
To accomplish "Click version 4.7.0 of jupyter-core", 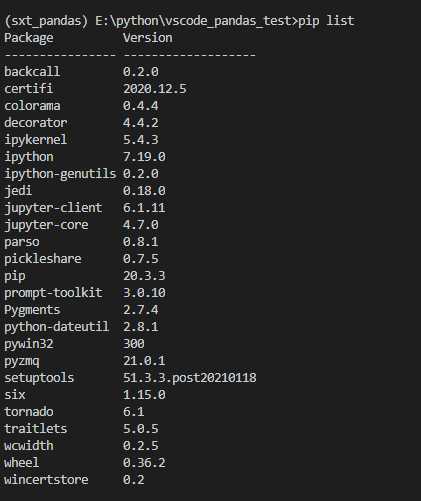I will tap(141, 225).
